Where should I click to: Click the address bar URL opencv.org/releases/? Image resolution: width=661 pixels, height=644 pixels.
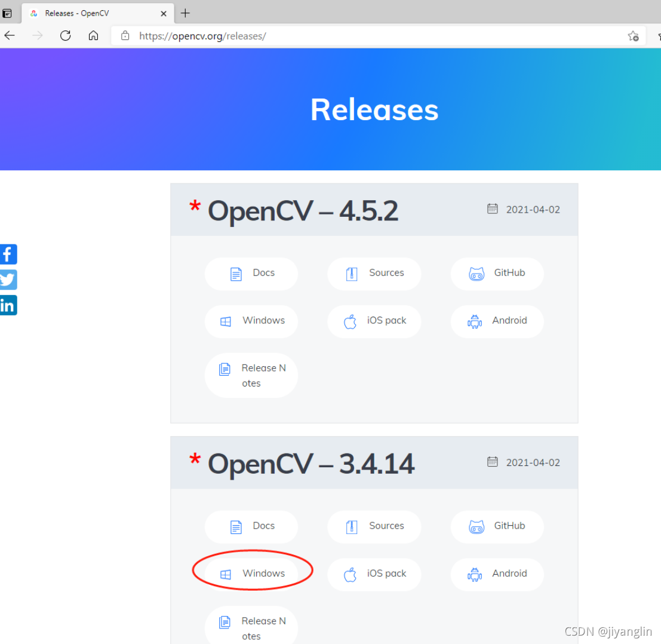[x=202, y=36]
